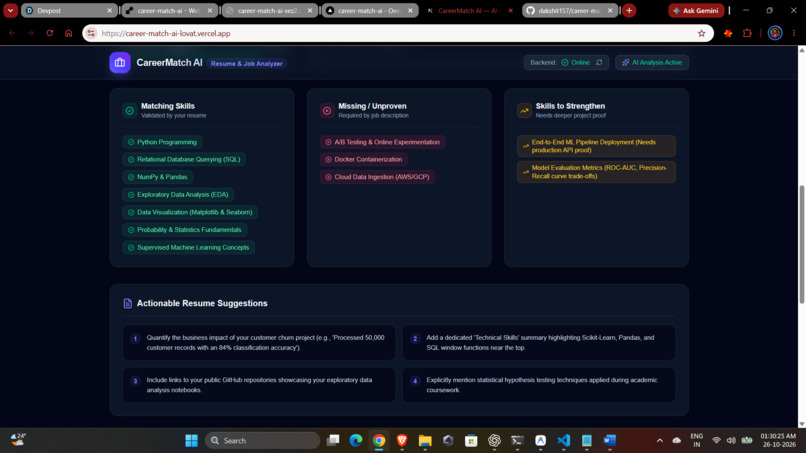
Task: Open Microsoft Edge from the taskbar
Action: coord(356,441)
